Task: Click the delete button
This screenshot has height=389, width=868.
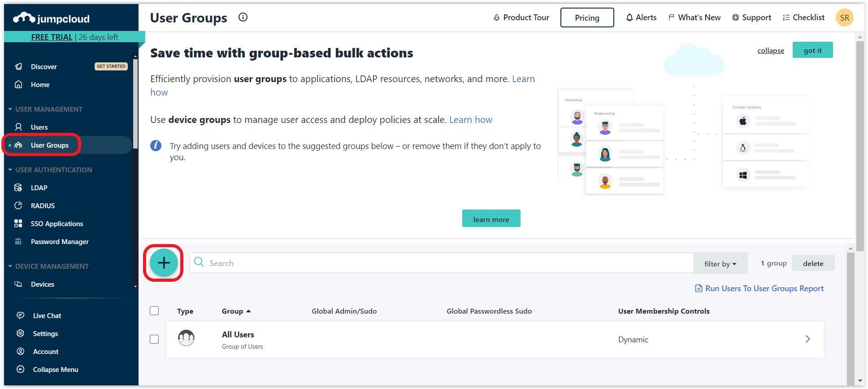Action: [813, 263]
